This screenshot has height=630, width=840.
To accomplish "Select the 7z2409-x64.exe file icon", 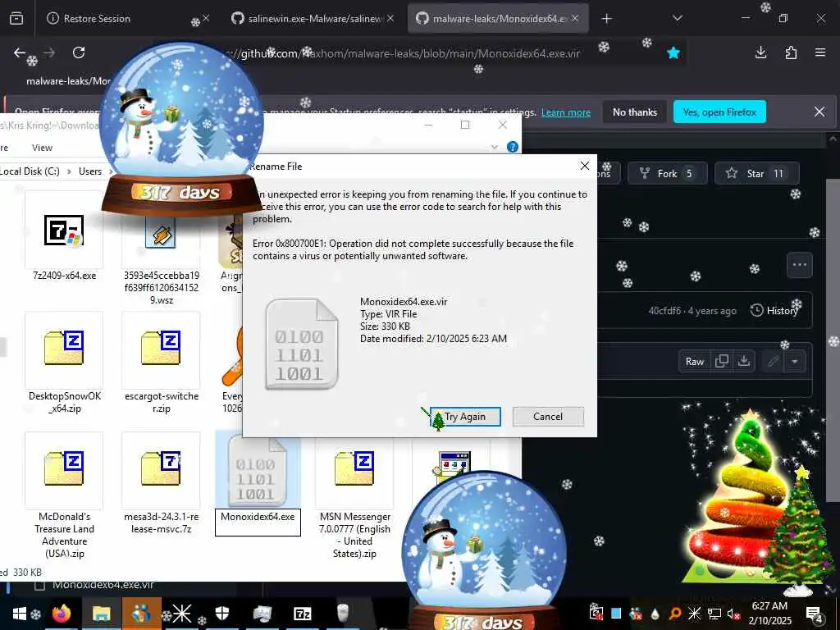I will (64, 230).
